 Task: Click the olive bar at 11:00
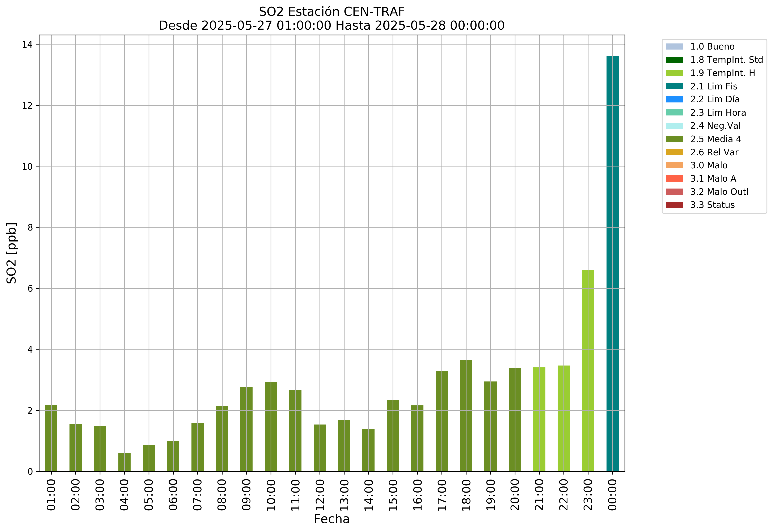coord(295,431)
